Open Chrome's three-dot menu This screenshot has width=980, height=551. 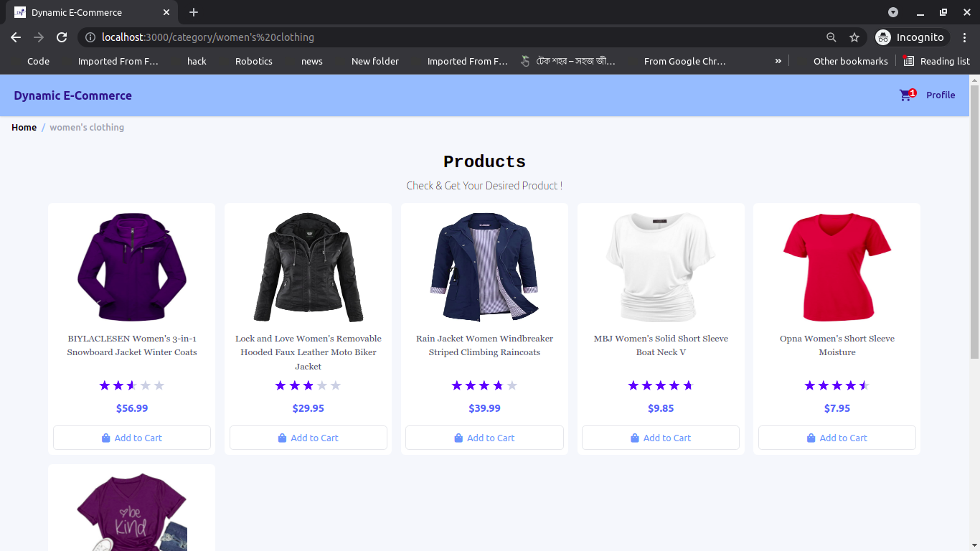pyautogui.click(x=965, y=37)
